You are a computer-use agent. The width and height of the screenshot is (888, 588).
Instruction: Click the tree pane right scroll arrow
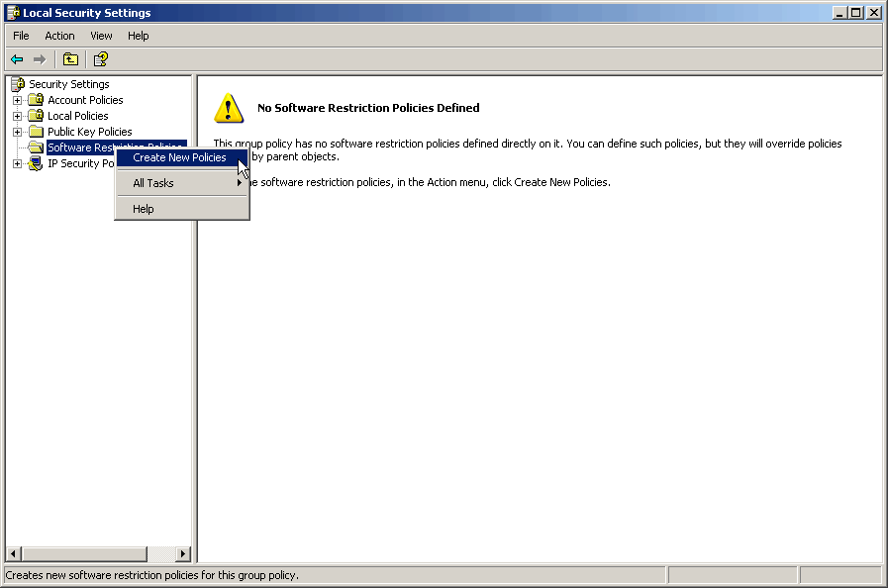pyautogui.click(x=183, y=553)
